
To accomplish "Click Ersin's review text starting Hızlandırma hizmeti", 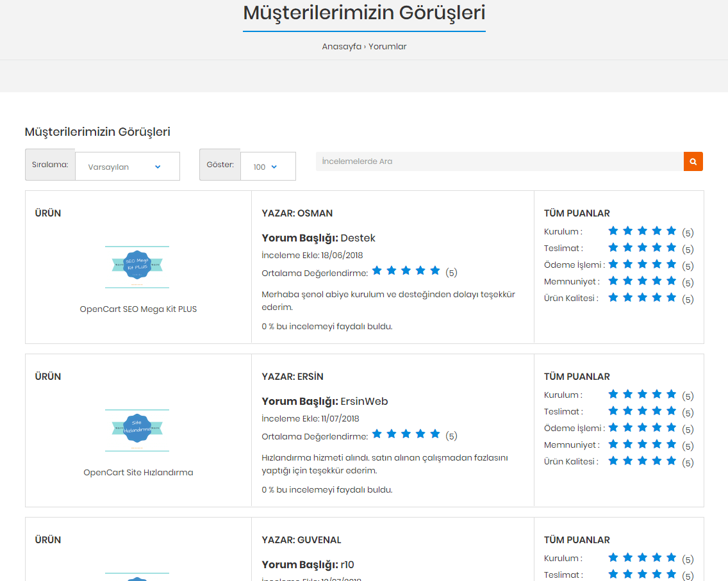I will click(x=385, y=464).
